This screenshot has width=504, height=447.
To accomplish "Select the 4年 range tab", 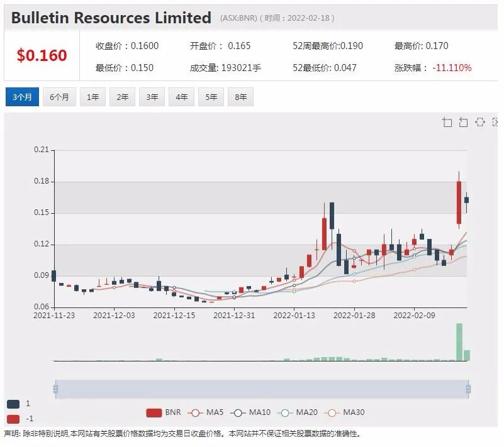I will tap(181, 97).
